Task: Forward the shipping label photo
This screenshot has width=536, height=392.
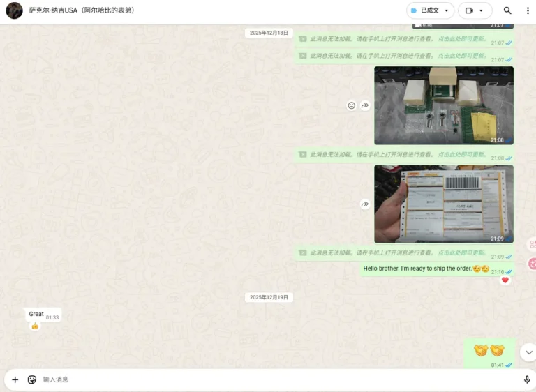Action: 365,204
